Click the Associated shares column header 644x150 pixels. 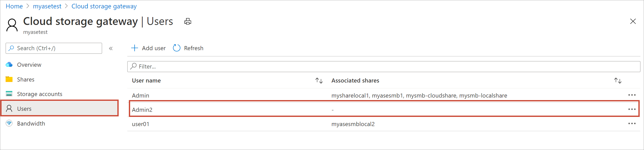[x=355, y=80]
